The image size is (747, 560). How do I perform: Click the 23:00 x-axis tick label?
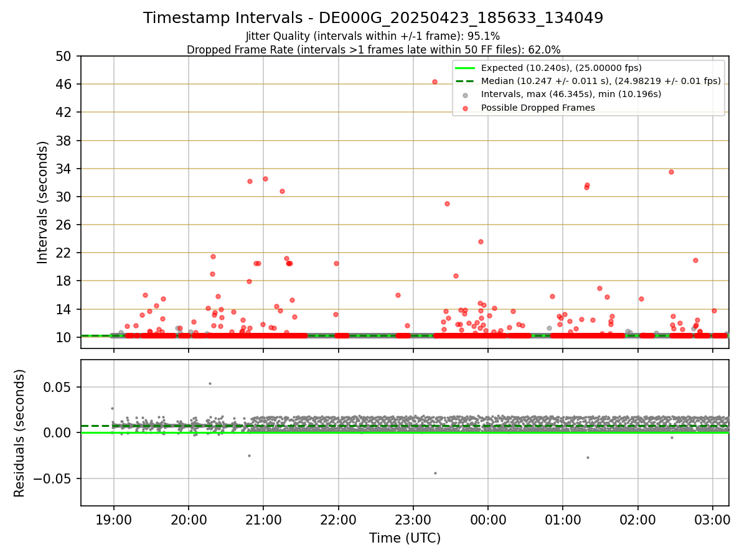(x=413, y=519)
